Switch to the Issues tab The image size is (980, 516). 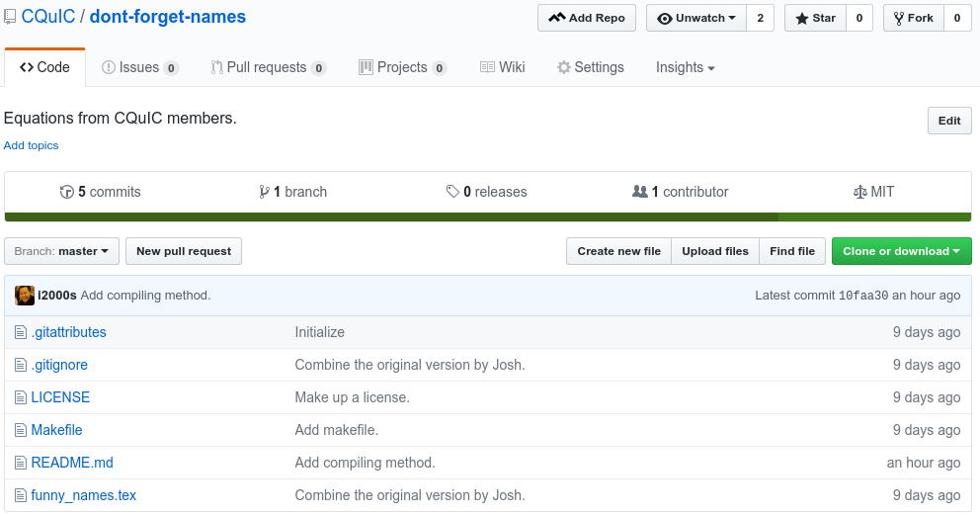click(x=140, y=67)
